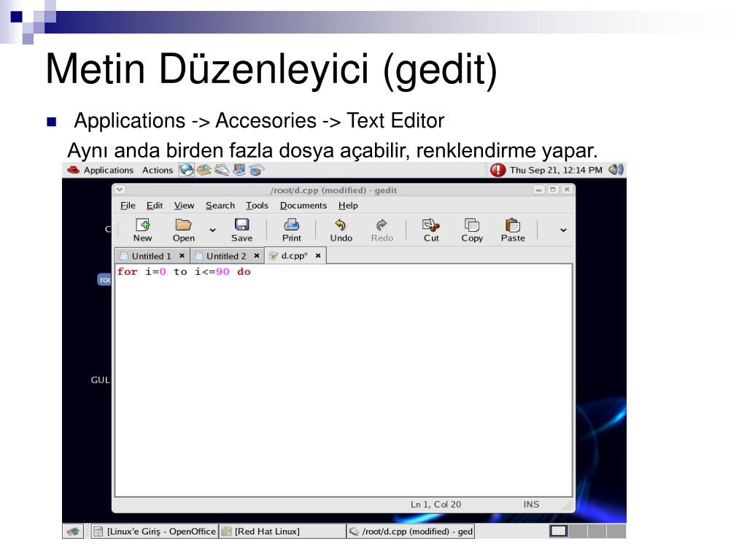
Task: Expand the Open recent files arrow
Action: [x=212, y=230]
